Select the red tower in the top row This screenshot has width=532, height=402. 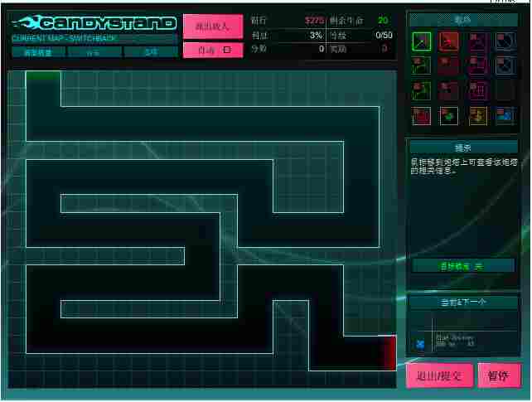(x=449, y=41)
